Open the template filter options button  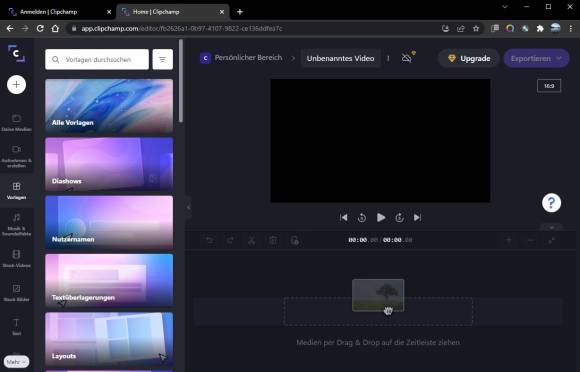162,59
